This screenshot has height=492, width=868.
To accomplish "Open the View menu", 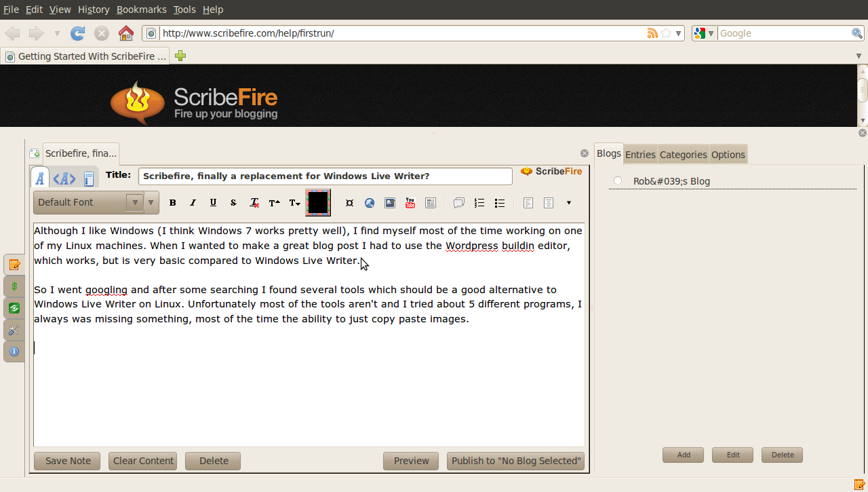I will [x=60, y=10].
